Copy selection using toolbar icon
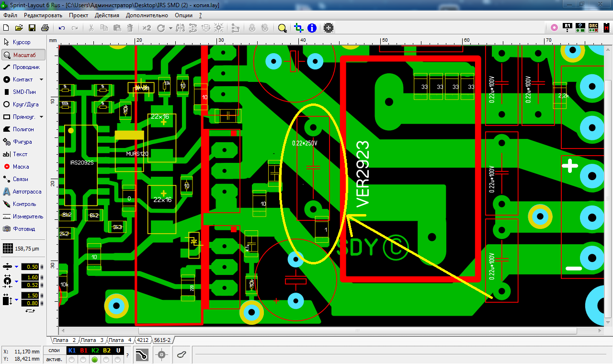This screenshot has width=613, height=364. 104,28
